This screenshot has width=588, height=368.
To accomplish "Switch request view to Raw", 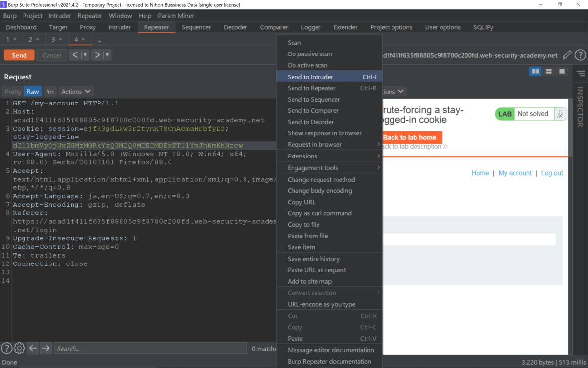I will (33, 92).
